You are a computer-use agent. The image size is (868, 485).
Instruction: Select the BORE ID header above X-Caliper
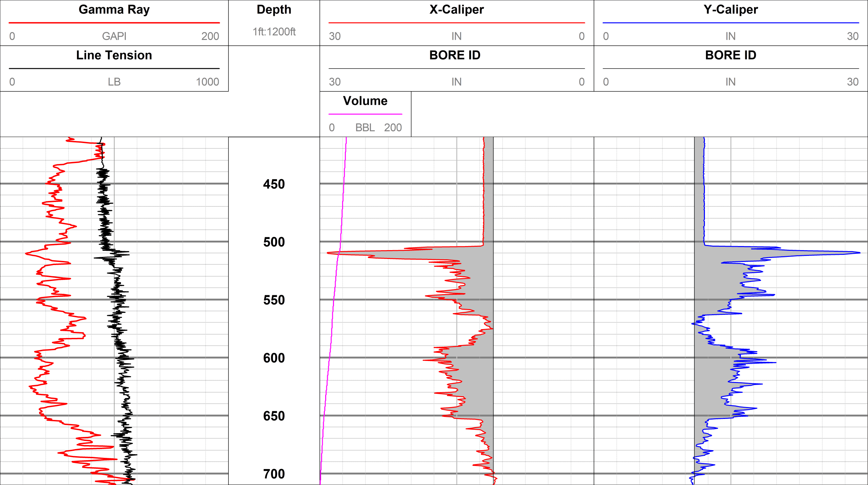(455, 55)
